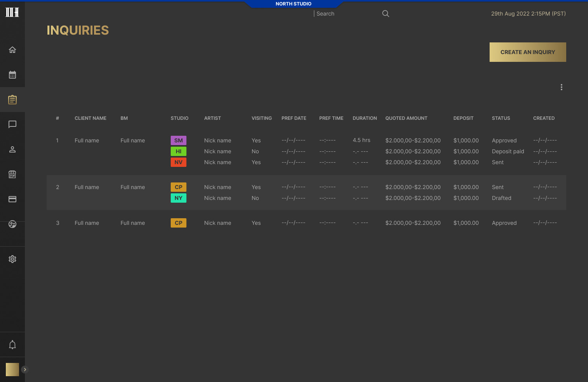Sort by the Client Name column header

coord(91,118)
